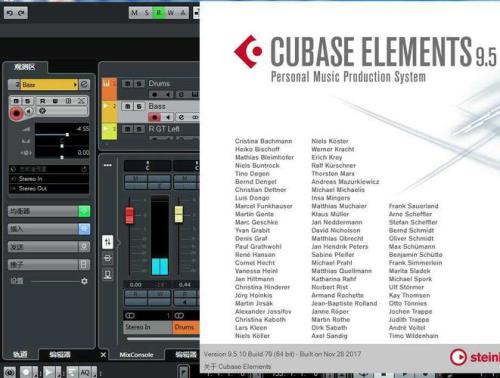Expand the Inserts section in Inspector

(43, 229)
